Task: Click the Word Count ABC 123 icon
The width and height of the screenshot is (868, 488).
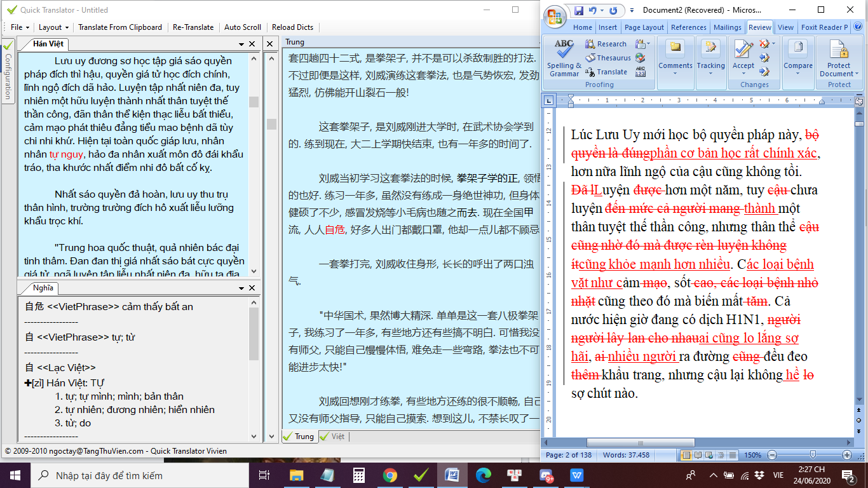Action: coord(640,71)
